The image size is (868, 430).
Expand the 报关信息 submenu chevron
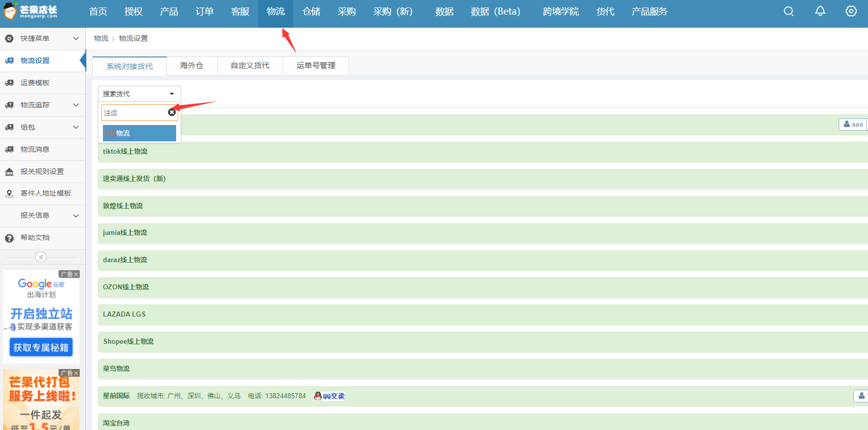(x=76, y=216)
